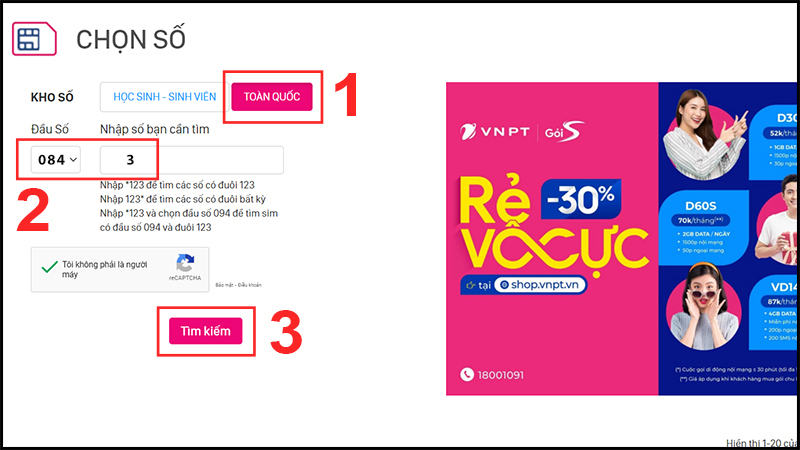Click the -30% discount badge
Image resolution: width=800 pixels, height=450 pixels.
coord(581,198)
